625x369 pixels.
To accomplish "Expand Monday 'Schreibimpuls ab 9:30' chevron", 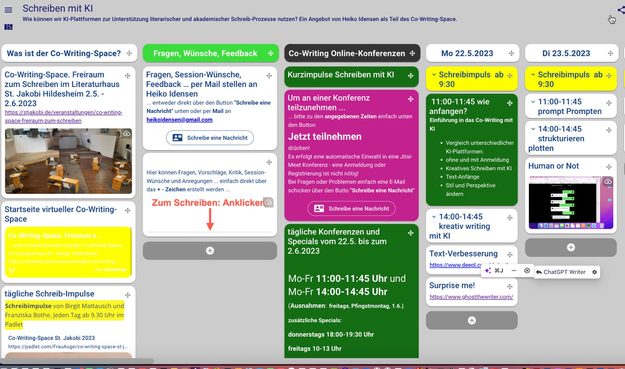I will [434, 75].
